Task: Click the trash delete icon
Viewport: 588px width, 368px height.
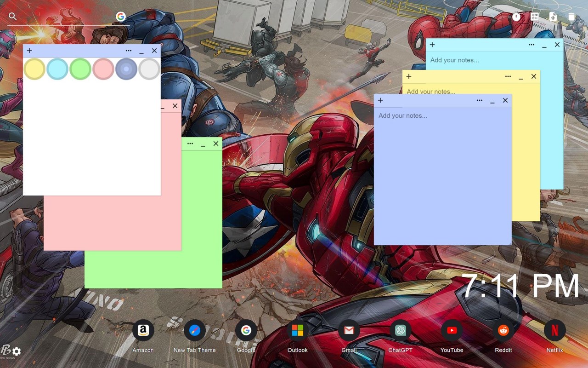Action: pyautogui.click(x=571, y=17)
